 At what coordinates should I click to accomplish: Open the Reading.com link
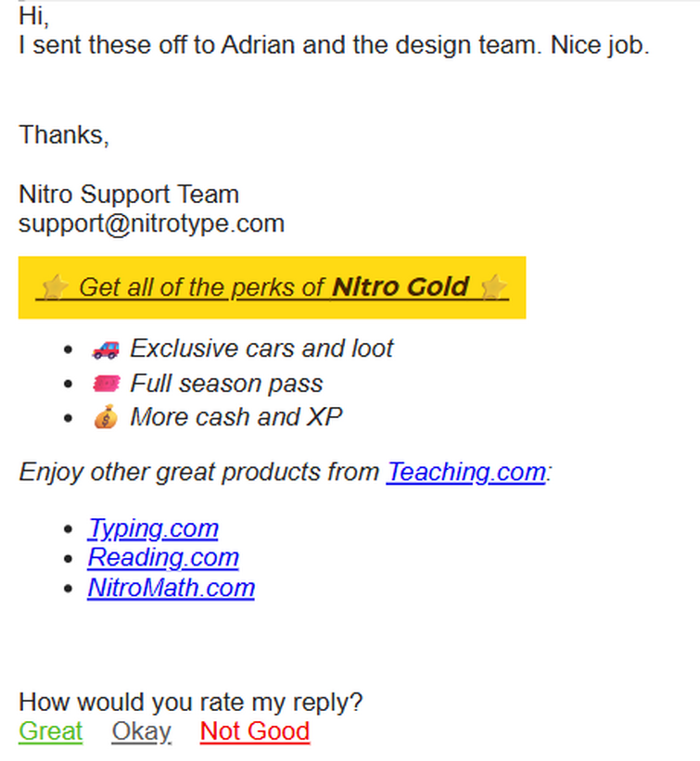click(x=163, y=558)
